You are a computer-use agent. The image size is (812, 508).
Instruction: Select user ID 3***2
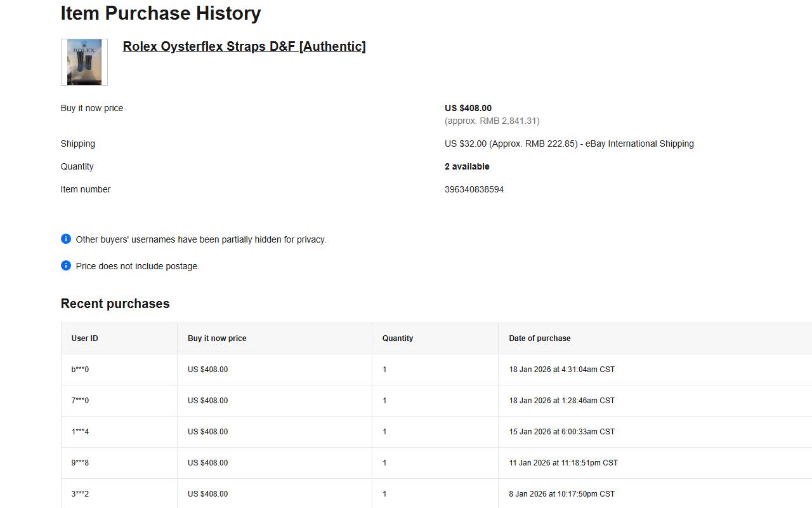point(80,494)
